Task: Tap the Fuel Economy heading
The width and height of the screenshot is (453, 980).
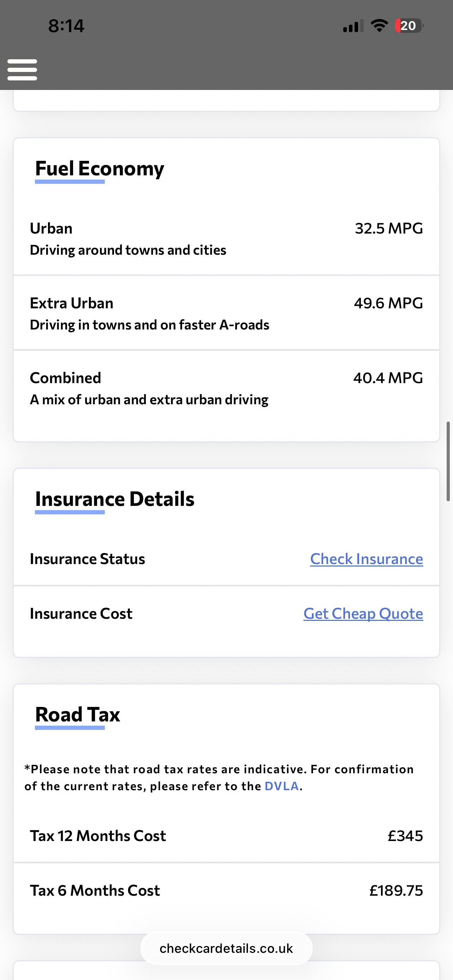Action: (x=99, y=169)
